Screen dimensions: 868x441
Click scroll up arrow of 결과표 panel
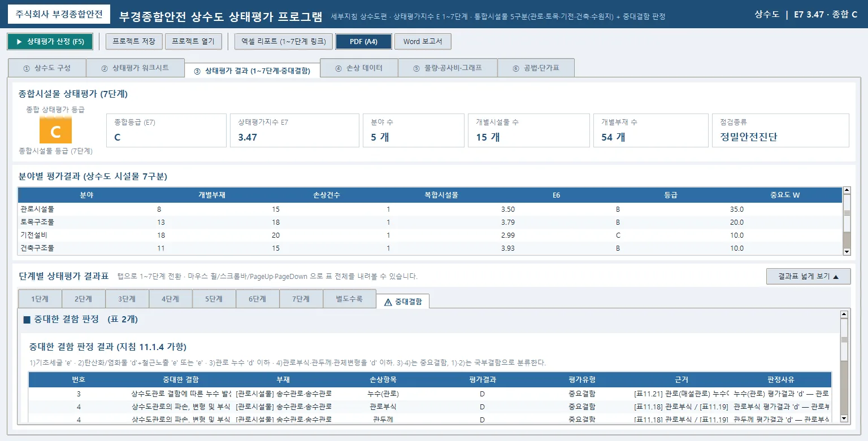pyautogui.click(x=844, y=314)
